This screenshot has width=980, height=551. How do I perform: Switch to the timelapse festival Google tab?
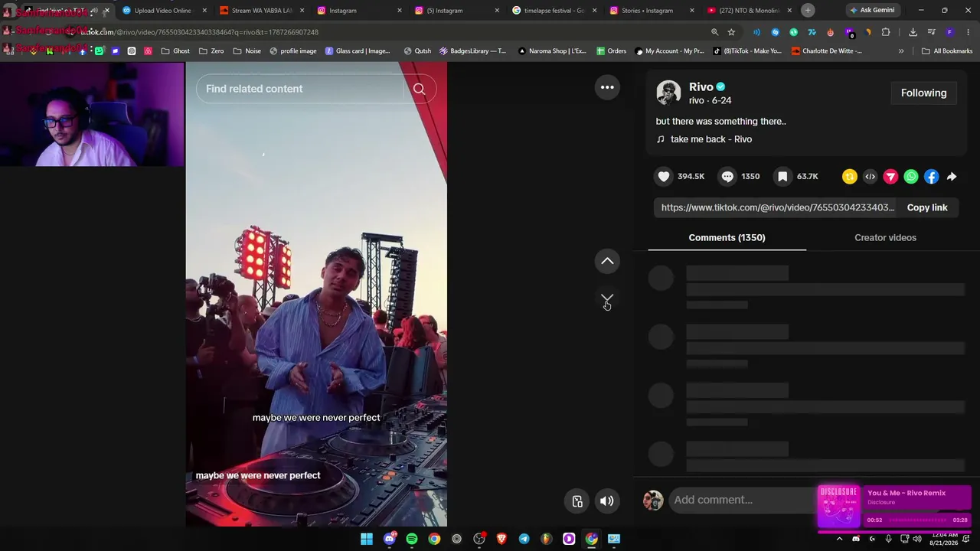click(x=554, y=11)
